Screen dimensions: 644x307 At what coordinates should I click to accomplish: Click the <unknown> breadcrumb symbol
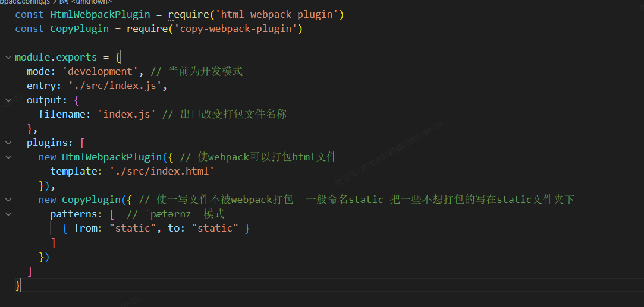pos(91,2)
